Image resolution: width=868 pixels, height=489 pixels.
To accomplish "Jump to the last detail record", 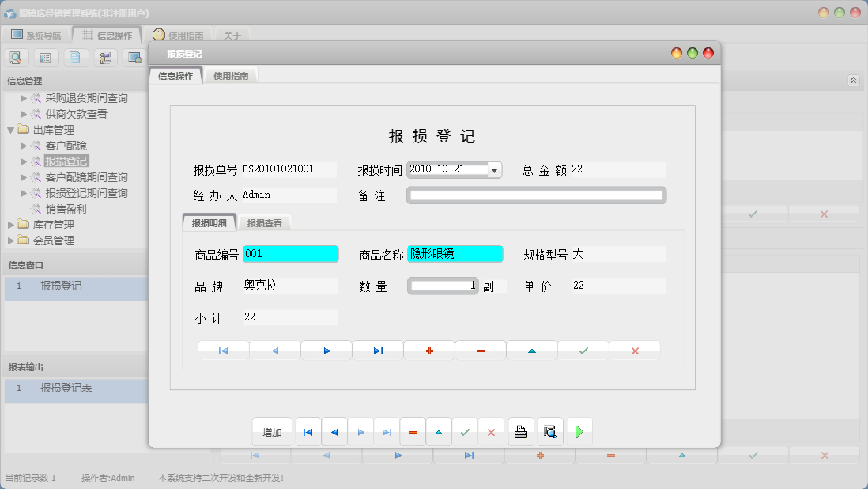I will (377, 348).
